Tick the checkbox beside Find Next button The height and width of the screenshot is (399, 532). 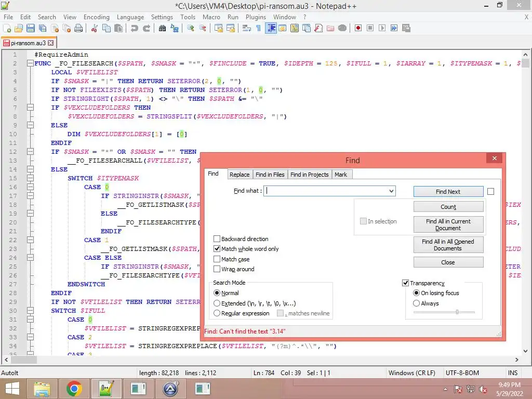490,191
